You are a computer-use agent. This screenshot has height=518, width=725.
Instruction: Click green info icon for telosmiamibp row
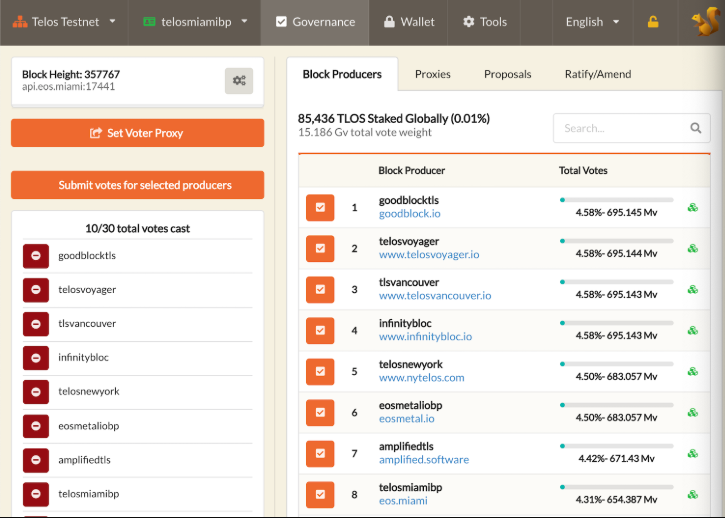[x=693, y=494]
